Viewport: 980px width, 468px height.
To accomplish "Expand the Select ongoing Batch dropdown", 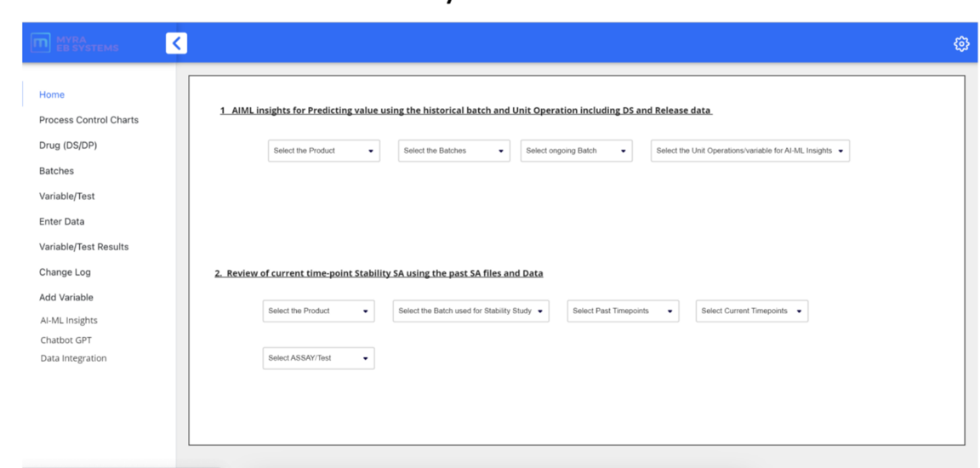I will (x=576, y=151).
